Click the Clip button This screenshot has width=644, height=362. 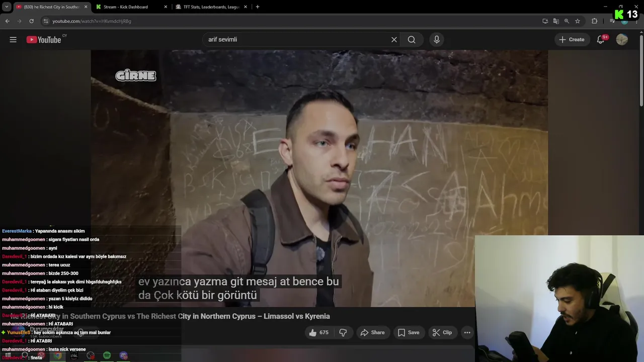442,332
